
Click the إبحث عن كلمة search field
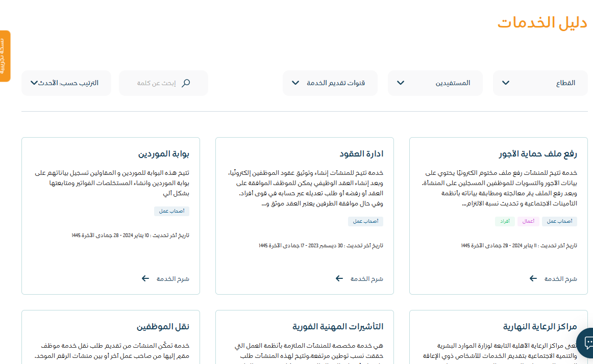click(x=156, y=83)
